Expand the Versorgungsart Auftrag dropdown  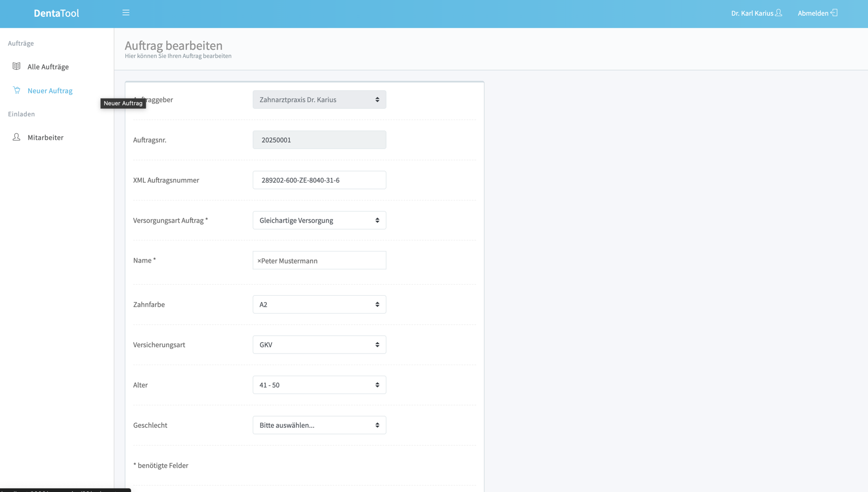tap(319, 220)
